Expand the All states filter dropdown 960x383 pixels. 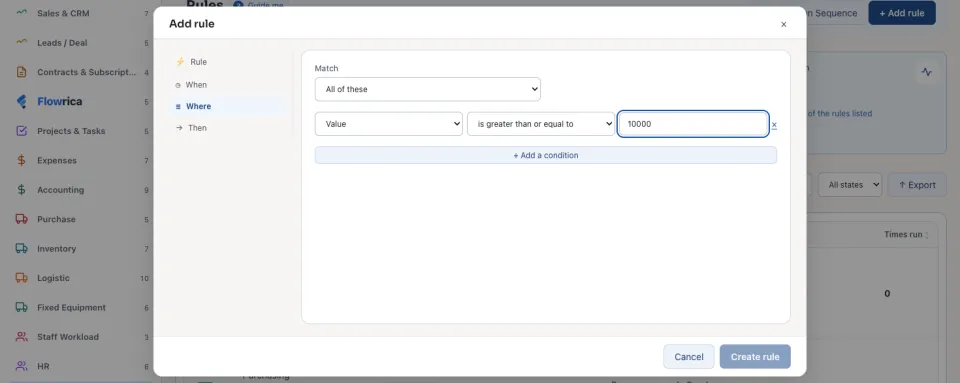[x=850, y=185]
